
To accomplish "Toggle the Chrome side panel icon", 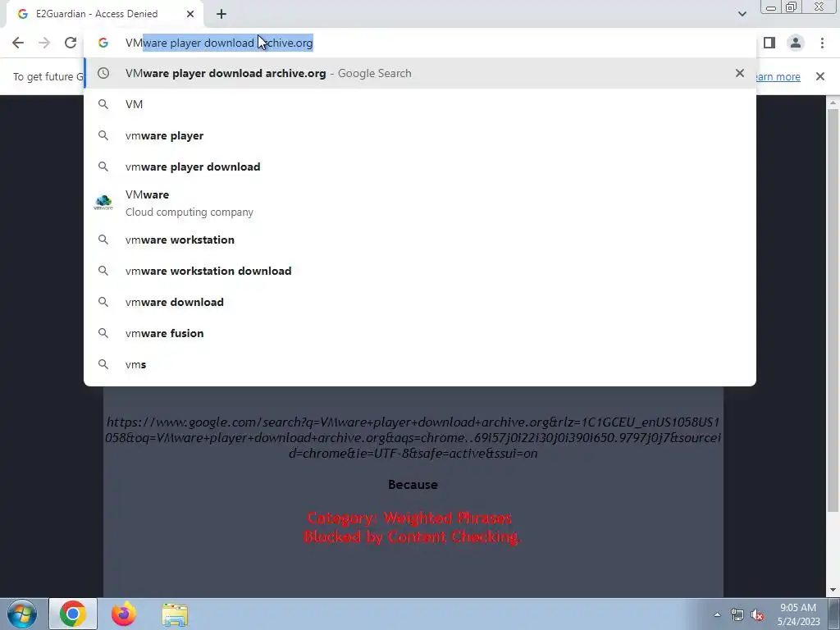I will tap(769, 43).
